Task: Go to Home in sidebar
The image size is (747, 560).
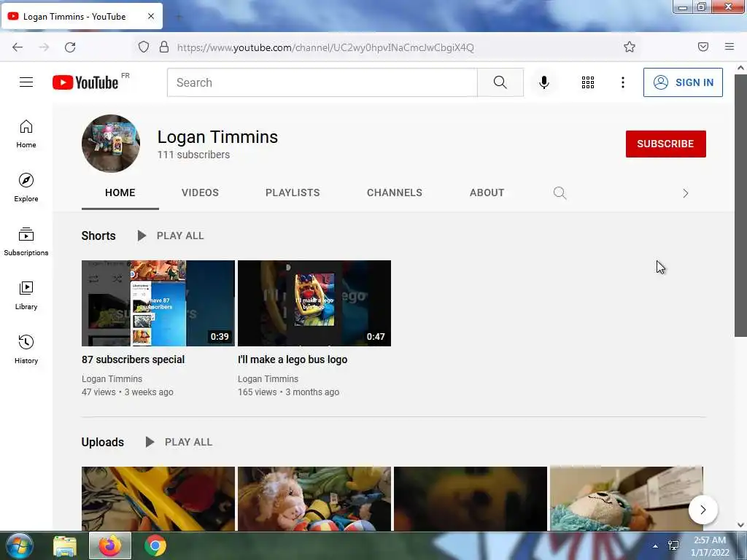Action: (26, 134)
